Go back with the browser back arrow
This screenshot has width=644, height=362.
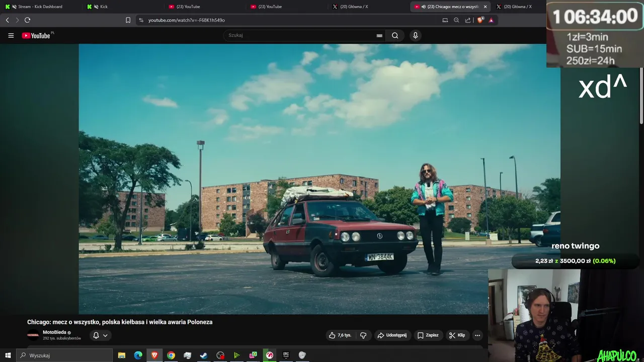pos(7,20)
